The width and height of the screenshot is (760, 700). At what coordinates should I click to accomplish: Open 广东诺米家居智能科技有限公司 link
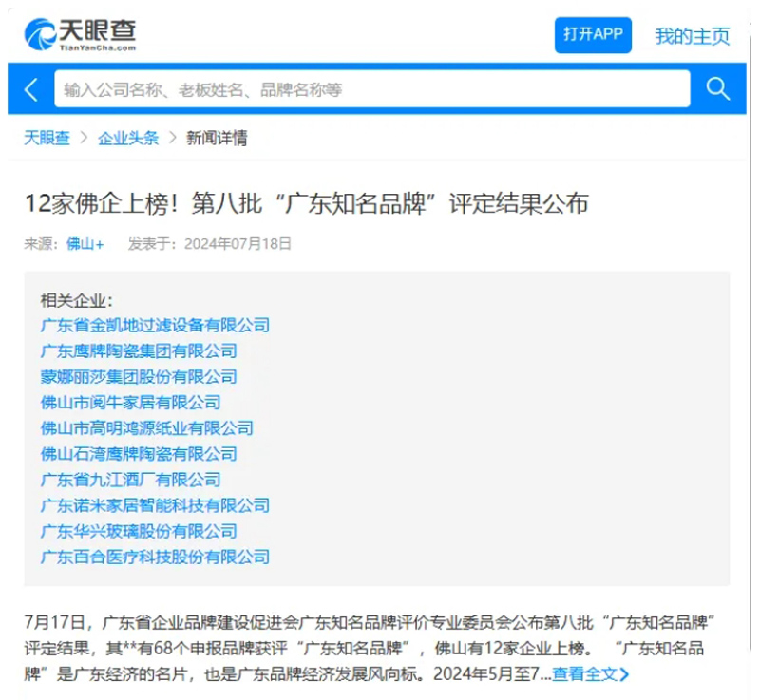(155, 505)
